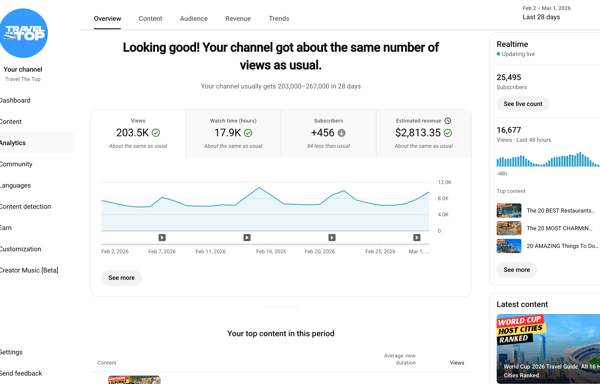Screen dimensions: 600x384
Task: Switch to the Audience tab
Action: pyautogui.click(x=194, y=18)
